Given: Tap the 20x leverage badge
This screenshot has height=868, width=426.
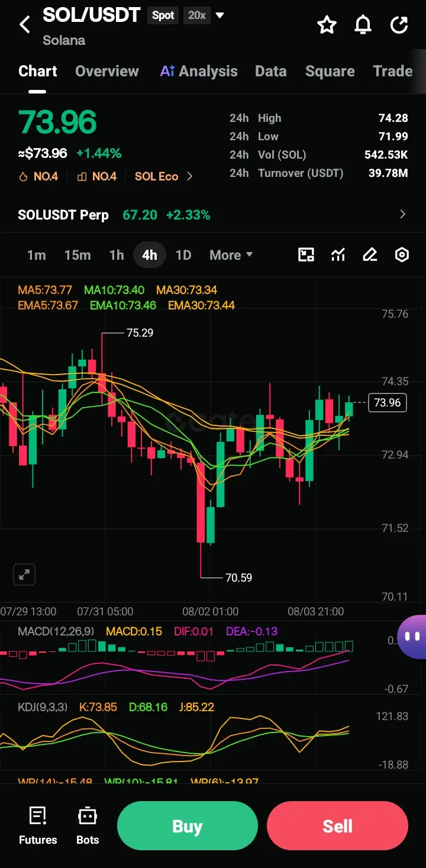Looking at the screenshot, I should click(x=197, y=15).
